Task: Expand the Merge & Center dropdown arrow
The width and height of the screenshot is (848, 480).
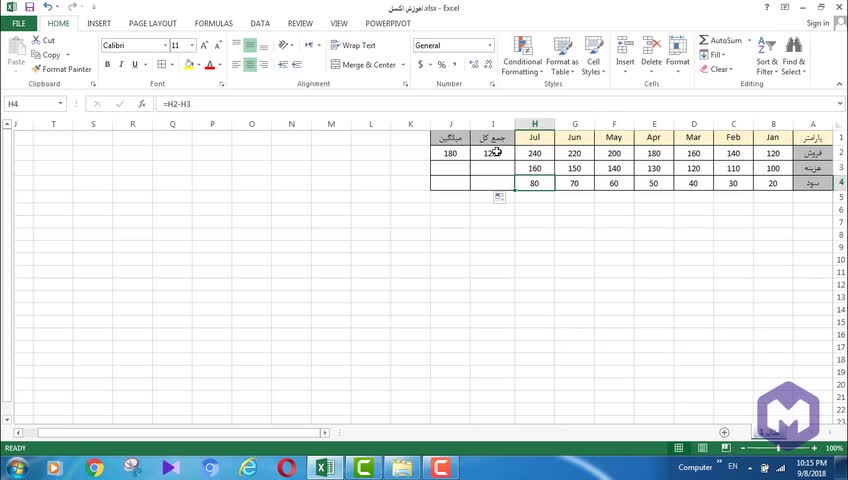Action: 403,65
